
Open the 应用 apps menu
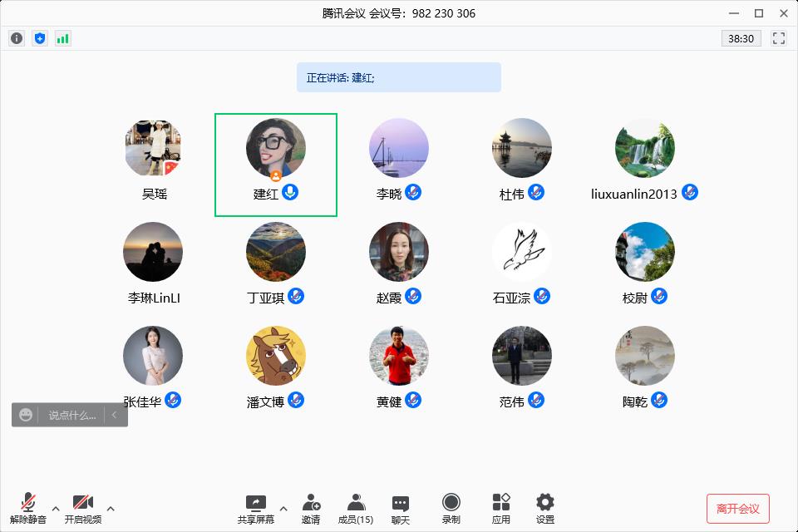[x=501, y=509]
